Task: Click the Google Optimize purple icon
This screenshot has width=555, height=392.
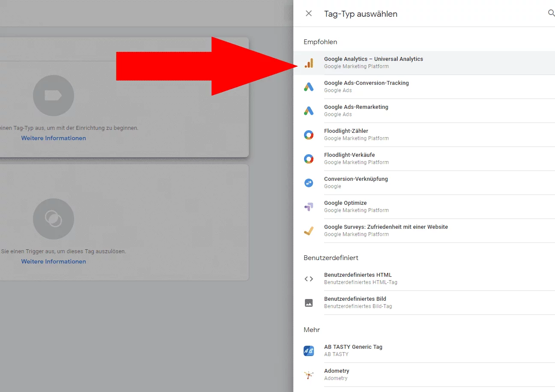Action: click(309, 207)
